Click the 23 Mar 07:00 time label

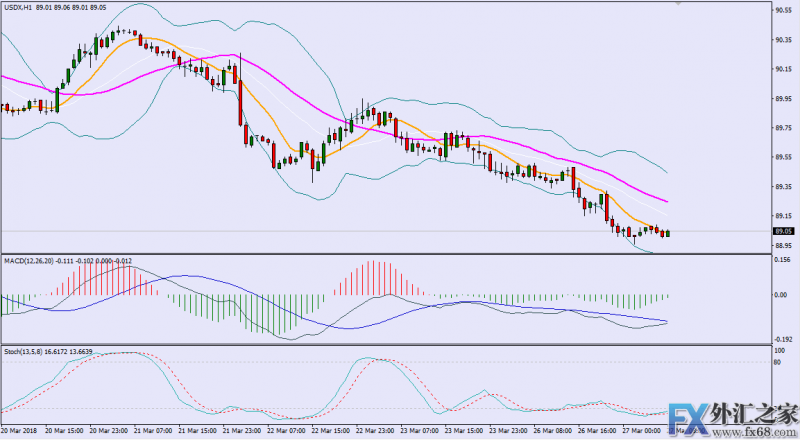(x=420, y=429)
